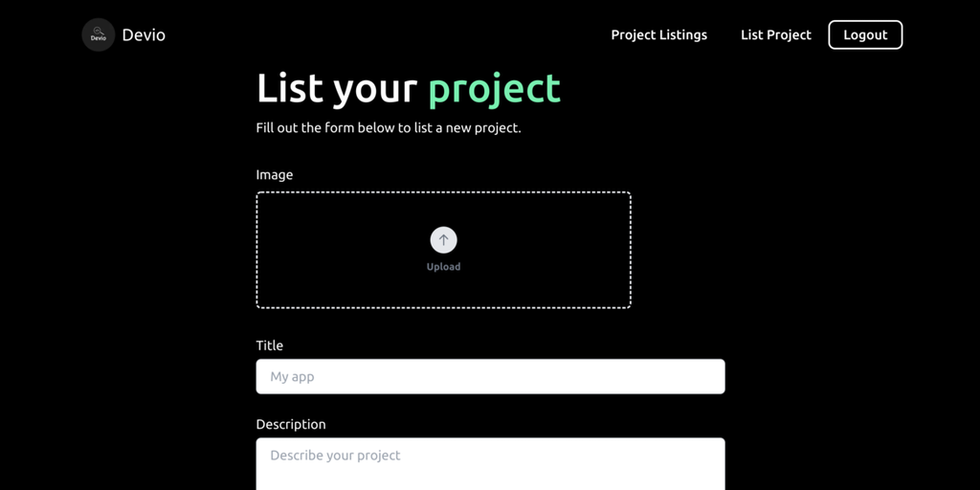
Task: Click the Devio brand name text
Action: tap(144, 35)
